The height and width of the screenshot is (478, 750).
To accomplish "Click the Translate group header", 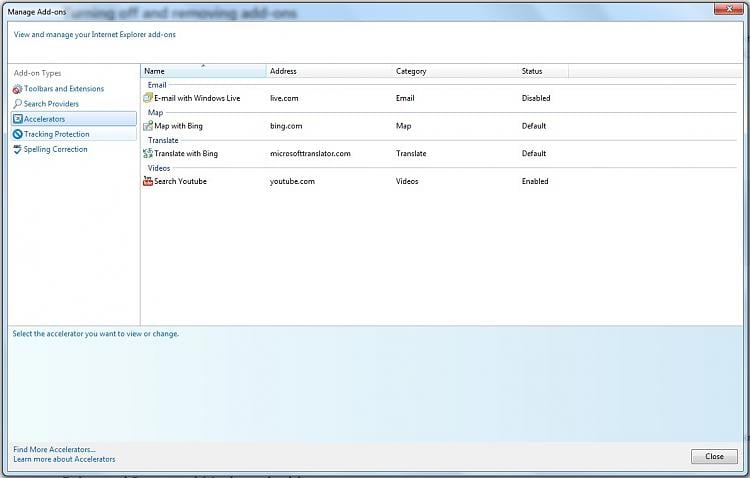I will 163,140.
